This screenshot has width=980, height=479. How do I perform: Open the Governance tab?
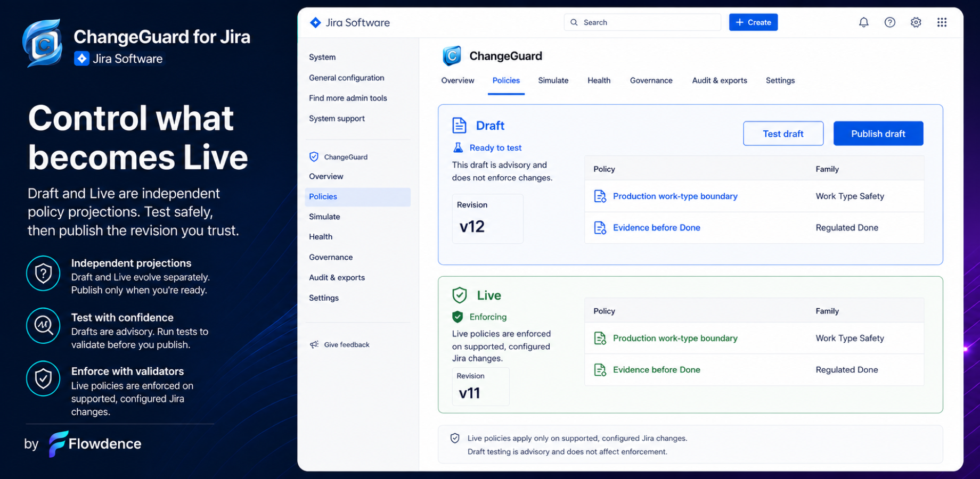tap(651, 80)
